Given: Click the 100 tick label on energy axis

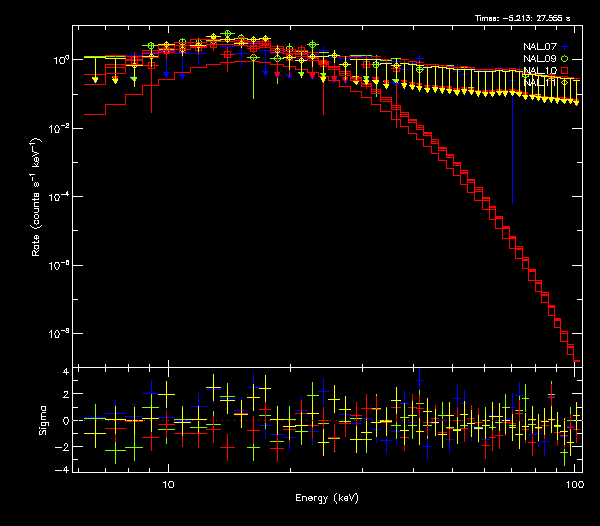Looking at the screenshot, I should click(x=574, y=482).
